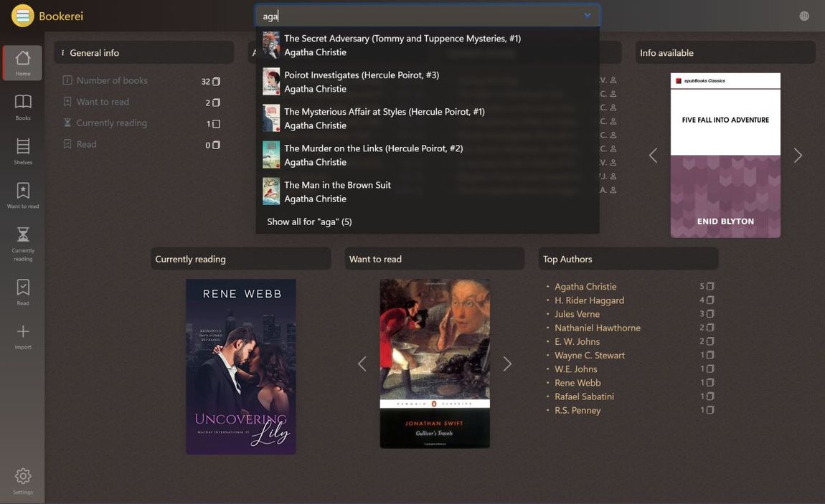Show previous book in Info available carousel
Image resolution: width=825 pixels, height=504 pixels.
click(653, 155)
